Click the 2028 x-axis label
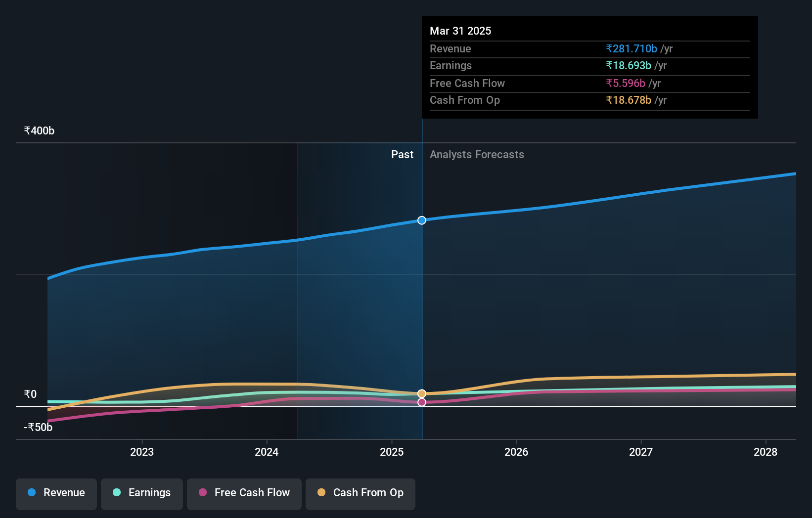The image size is (812, 518). (x=766, y=452)
